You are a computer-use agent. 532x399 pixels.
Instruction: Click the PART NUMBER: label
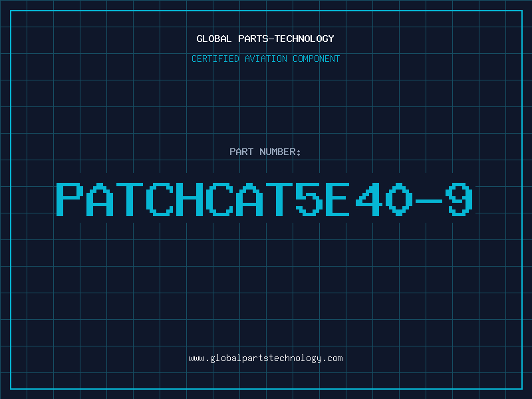[x=265, y=152]
